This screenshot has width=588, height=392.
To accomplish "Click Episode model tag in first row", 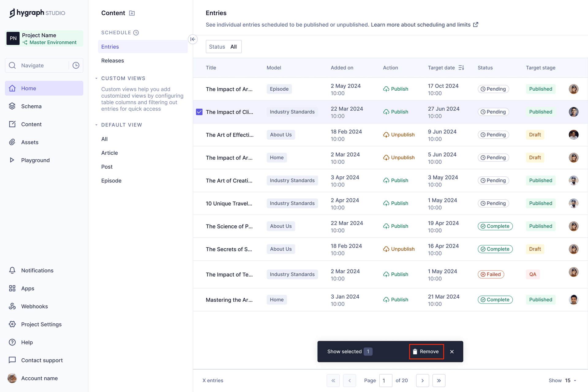I will [279, 89].
